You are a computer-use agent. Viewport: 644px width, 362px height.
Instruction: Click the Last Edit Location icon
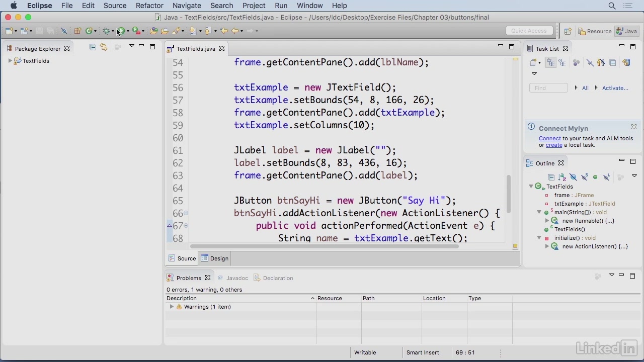[223, 31]
